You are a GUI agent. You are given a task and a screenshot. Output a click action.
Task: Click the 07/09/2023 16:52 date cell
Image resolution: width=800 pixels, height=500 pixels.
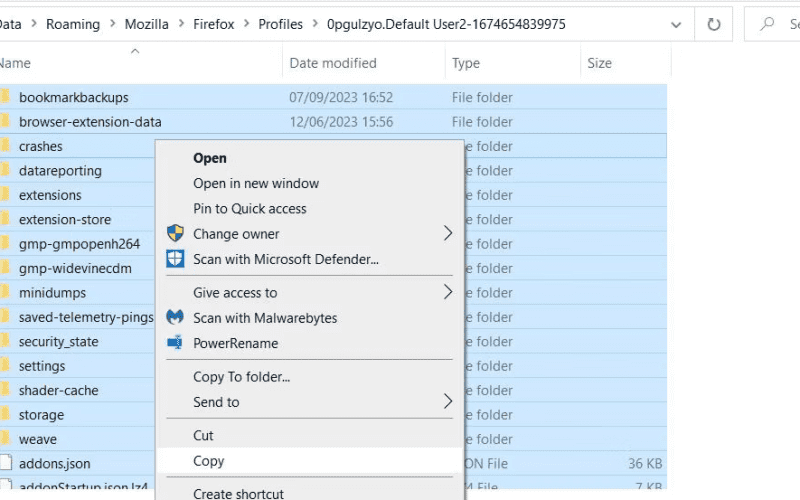click(x=341, y=97)
